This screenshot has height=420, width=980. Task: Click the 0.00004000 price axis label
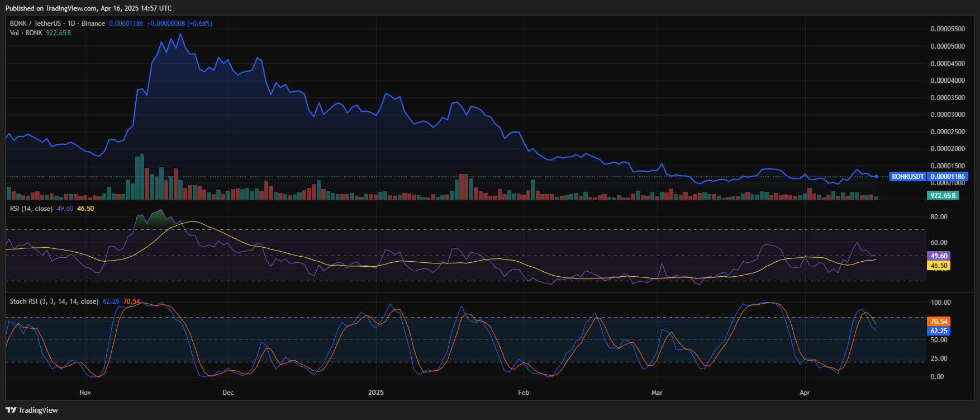point(948,81)
